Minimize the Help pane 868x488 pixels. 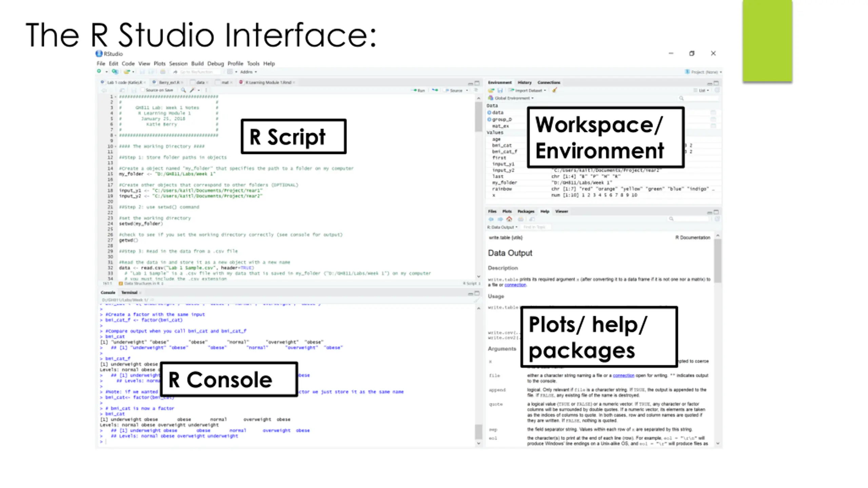coord(709,212)
